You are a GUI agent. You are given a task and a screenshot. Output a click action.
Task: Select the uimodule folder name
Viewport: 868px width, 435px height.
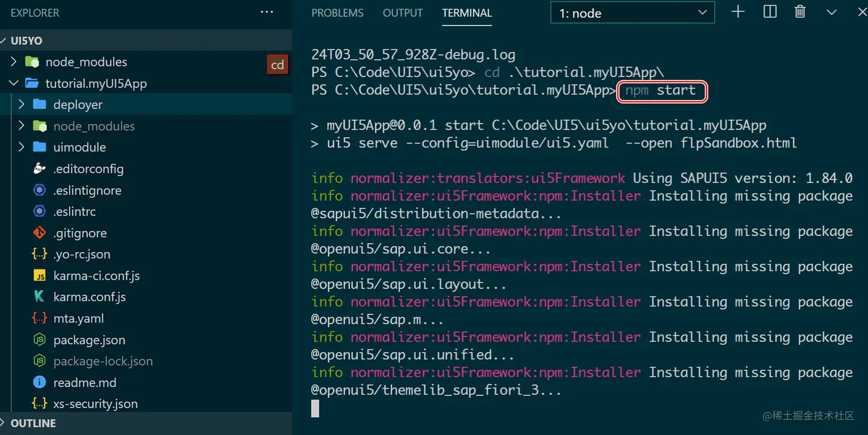pyautogui.click(x=80, y=147)
